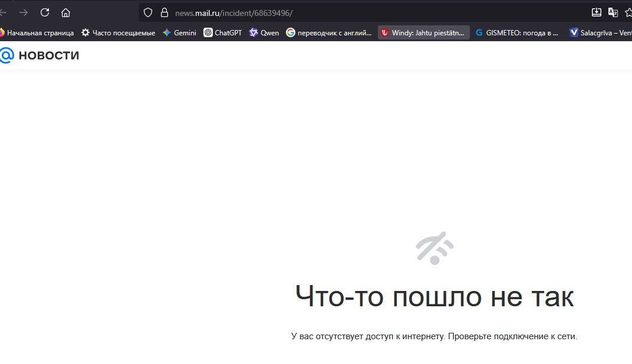Click the install/download page icon in address bar
Image resolution: width=632 pixels, height=364 pixels.
point(596,12)
